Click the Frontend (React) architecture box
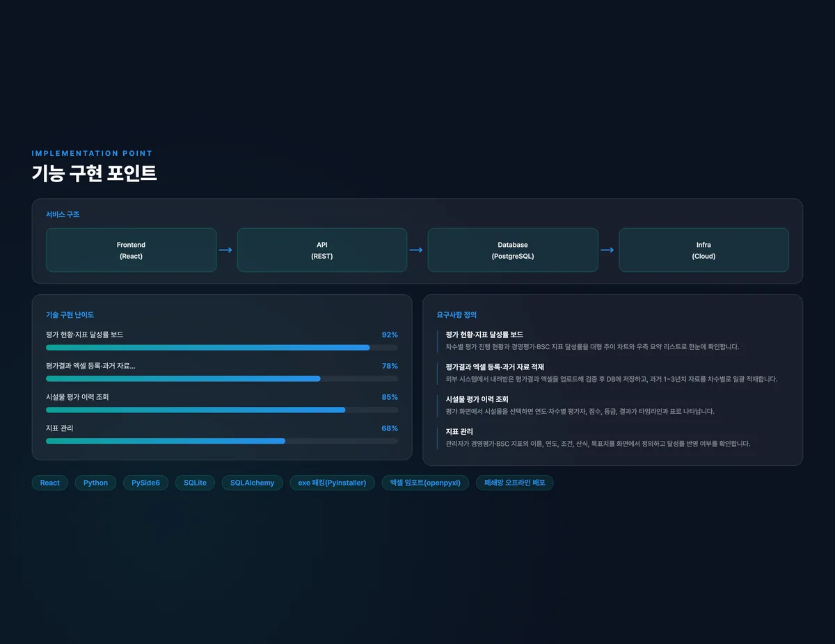Screen dimensions: 835x644 tap(131, 250)
